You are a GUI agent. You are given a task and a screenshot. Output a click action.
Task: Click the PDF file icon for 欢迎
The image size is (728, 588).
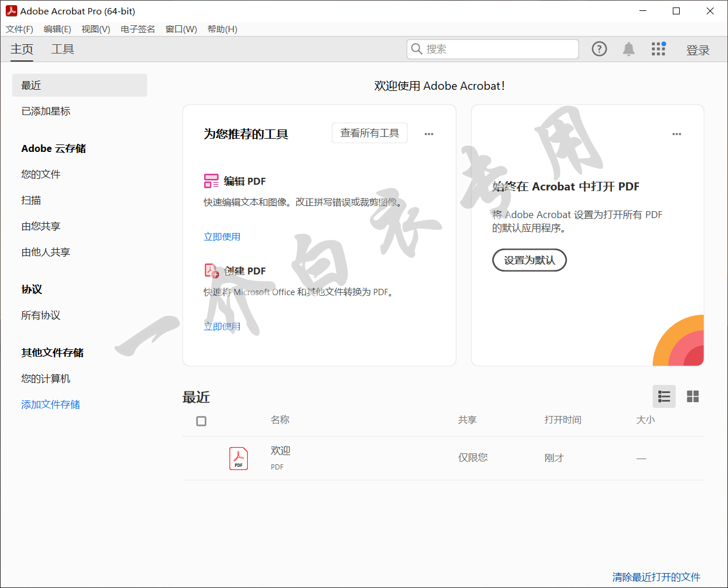tap(239, 459)
